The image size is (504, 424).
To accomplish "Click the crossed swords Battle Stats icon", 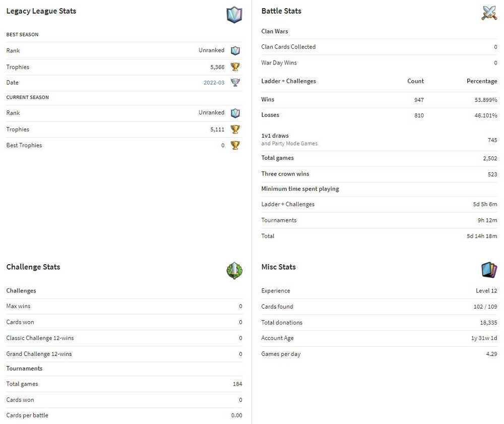I will click(x=489, y=13).
